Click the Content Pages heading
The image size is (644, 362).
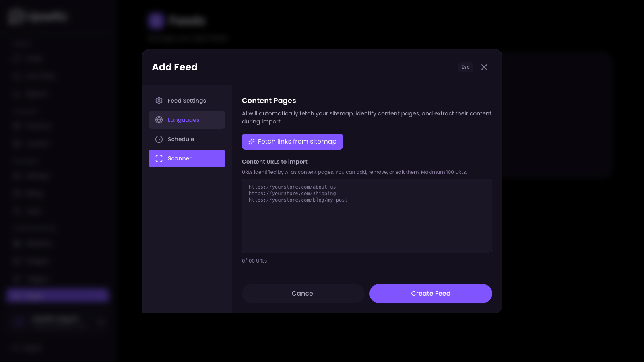click(269, 101)
